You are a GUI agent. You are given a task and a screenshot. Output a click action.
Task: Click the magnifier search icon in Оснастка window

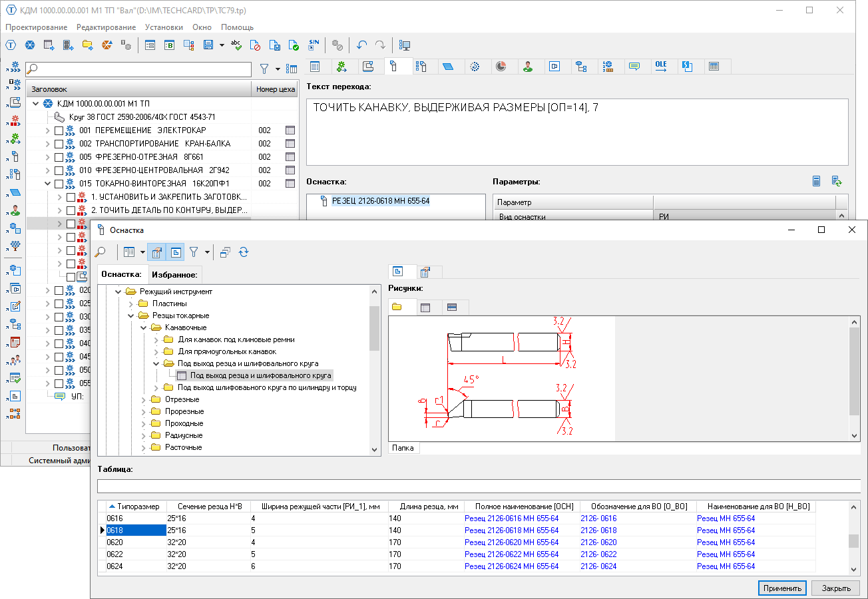101,252
